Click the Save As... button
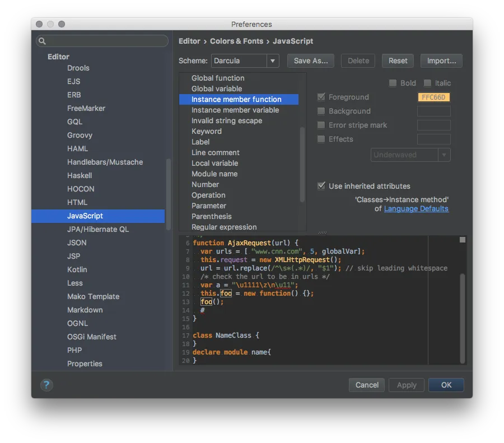The height and width of the screenshot is (443, 504). coord(310,60)
